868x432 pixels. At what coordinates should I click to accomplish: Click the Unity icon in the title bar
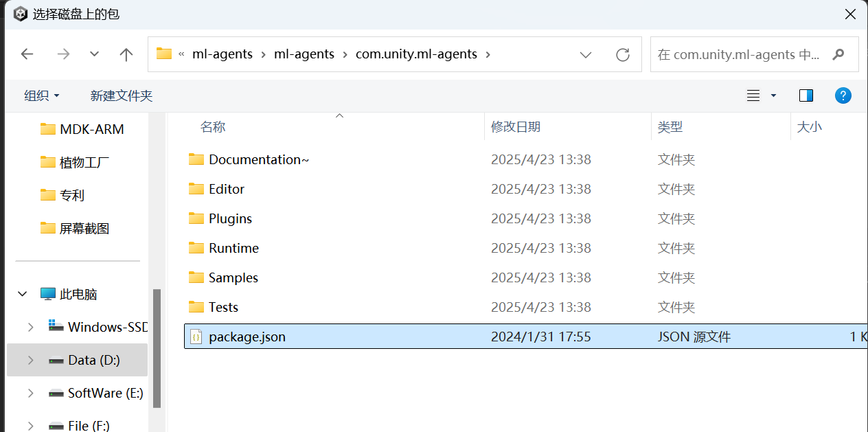coord(21,14)
